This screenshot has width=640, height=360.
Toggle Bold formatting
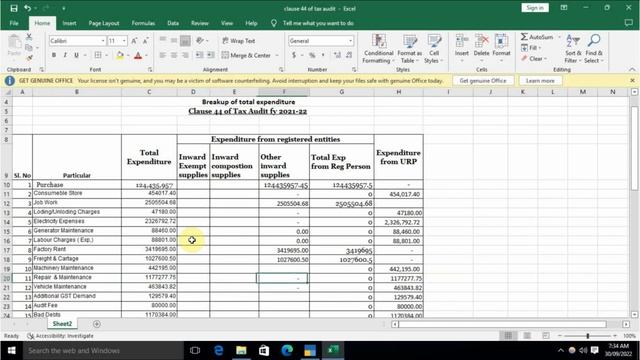[53, 55]
